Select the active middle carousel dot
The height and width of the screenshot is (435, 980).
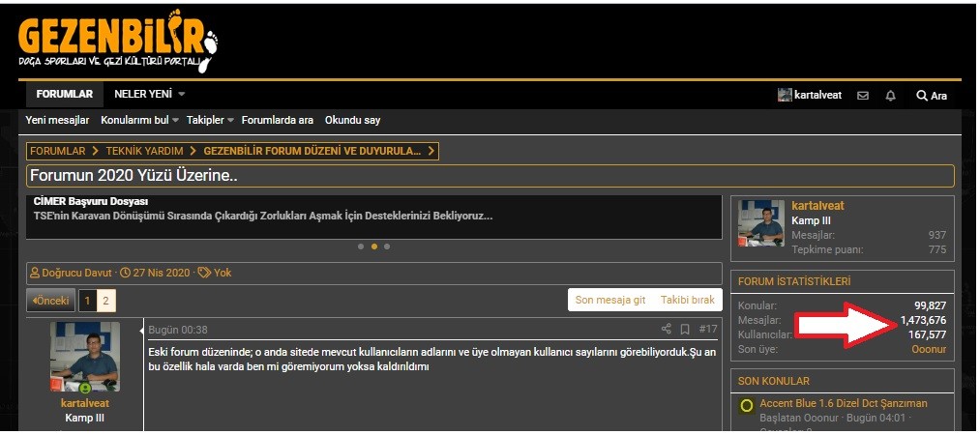tap(374, 246)
